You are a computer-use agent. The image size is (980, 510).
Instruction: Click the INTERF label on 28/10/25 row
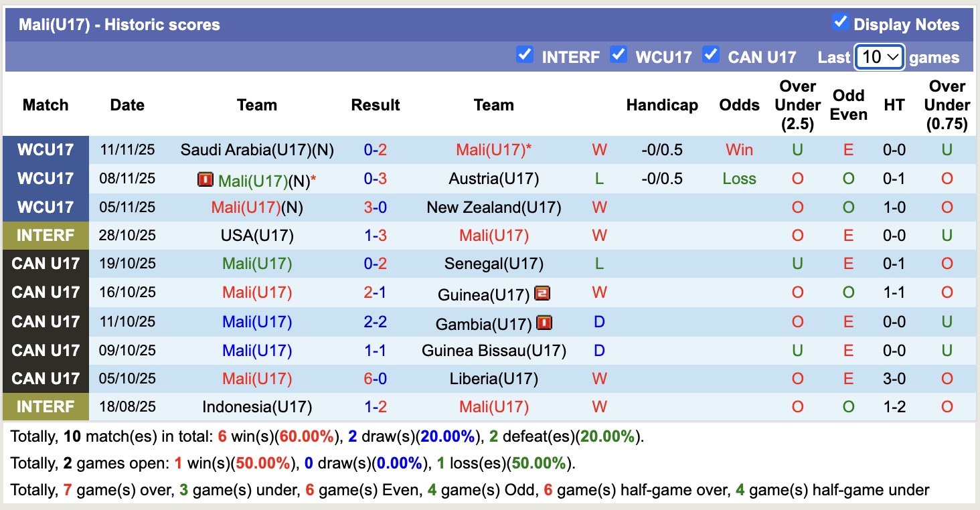46,236
